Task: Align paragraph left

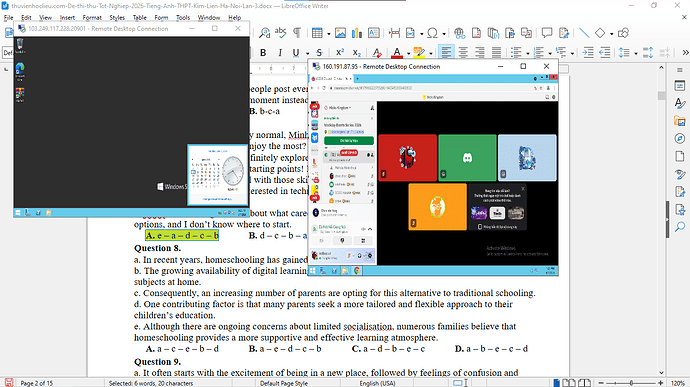Action: 446,53
